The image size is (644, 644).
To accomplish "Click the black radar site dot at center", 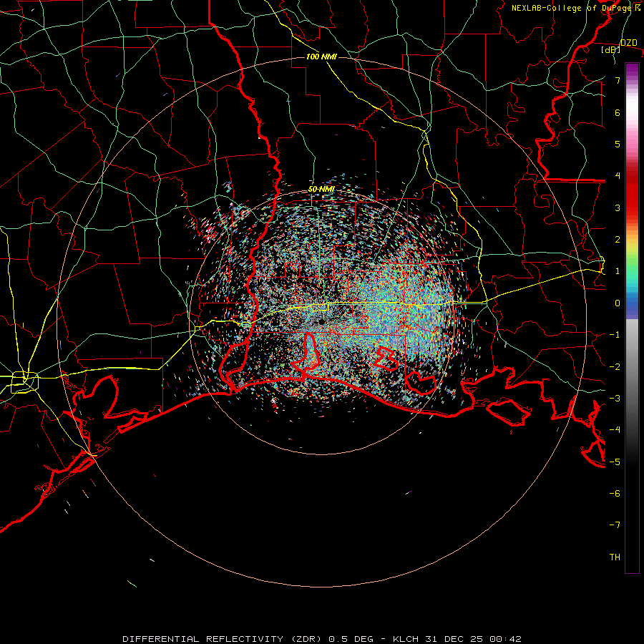I will (x=321, y=322).
